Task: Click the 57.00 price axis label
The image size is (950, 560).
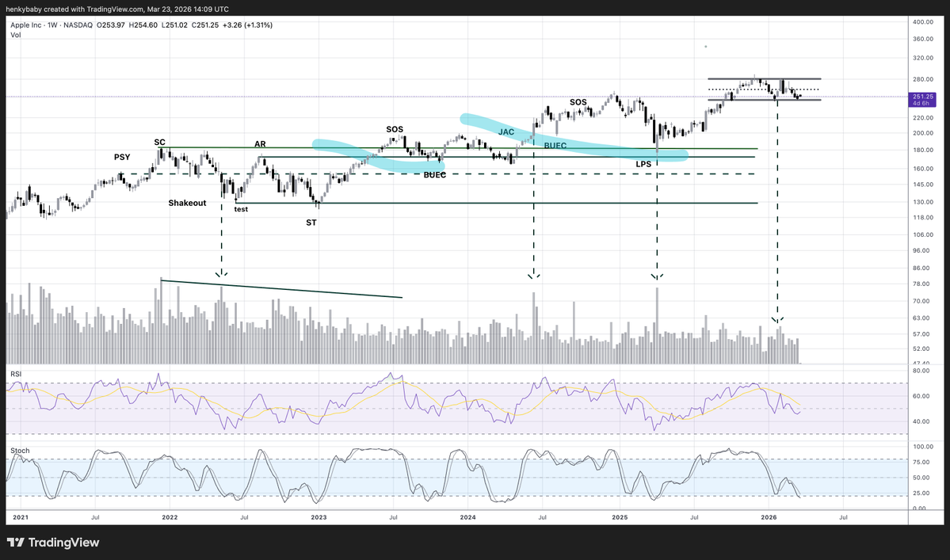Action: (921, 334)
